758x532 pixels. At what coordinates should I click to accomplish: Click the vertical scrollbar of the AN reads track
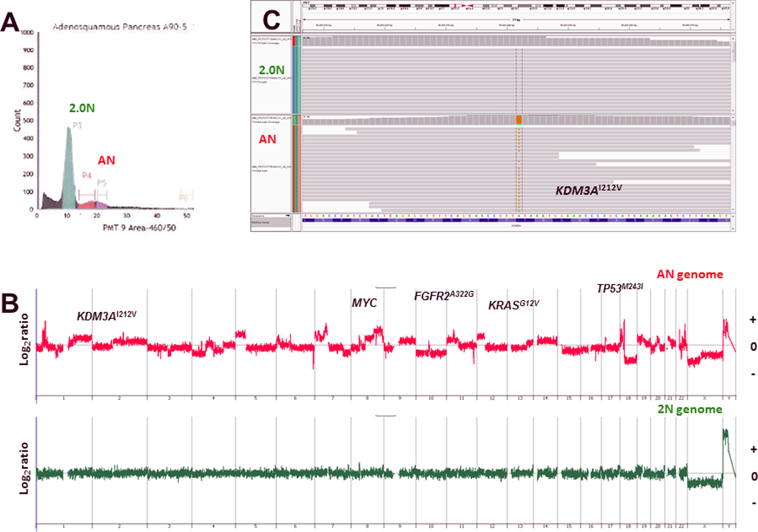coord(733,164)
